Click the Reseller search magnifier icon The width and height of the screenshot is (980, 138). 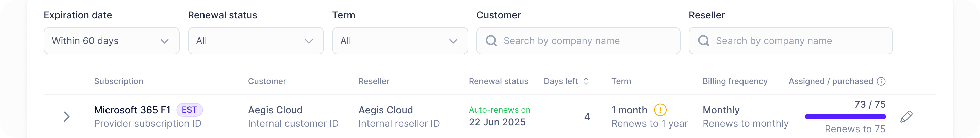point(703,41)
